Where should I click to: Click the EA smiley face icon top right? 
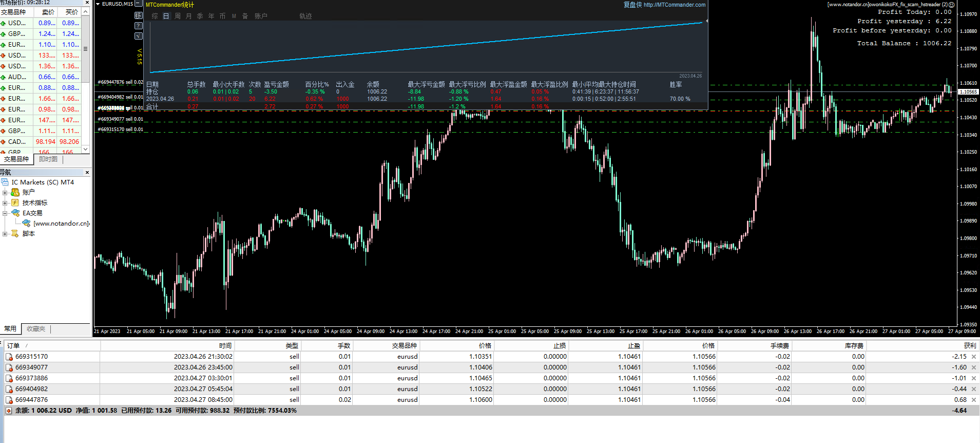[952, 4]
